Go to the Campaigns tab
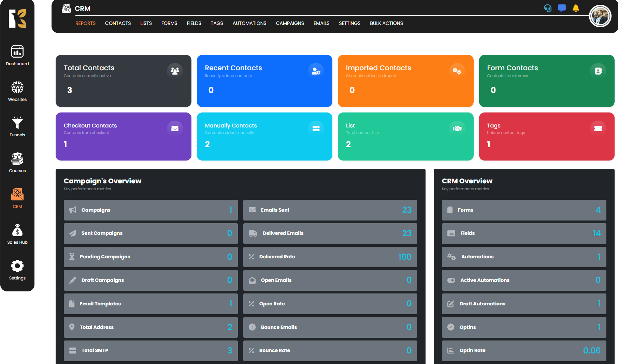Screen dimensions: 618x364 click(290, 23)
